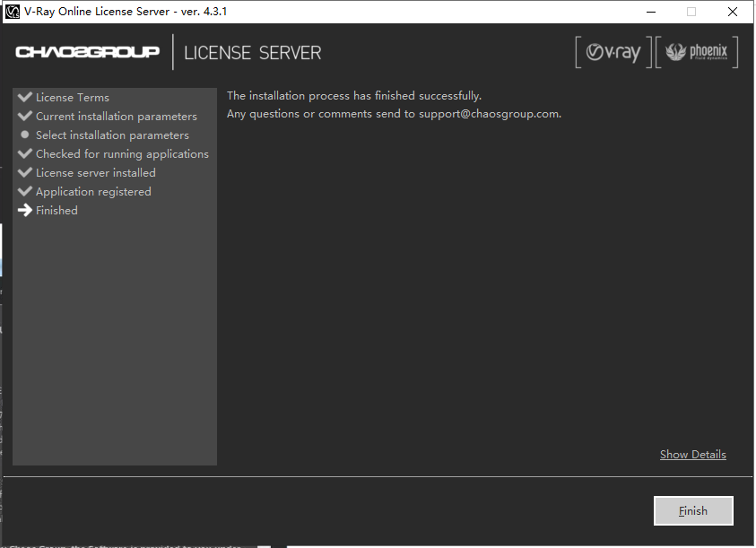Click the arrow icon beside Finished
This screenshot has height=548, width=756.
click(24, 210)
